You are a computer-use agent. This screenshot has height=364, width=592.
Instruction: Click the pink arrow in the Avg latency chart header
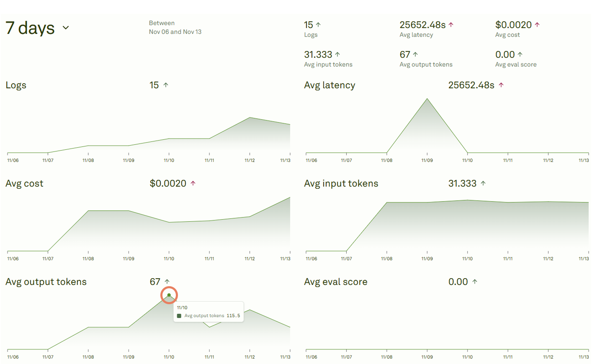tap(501, 85)
